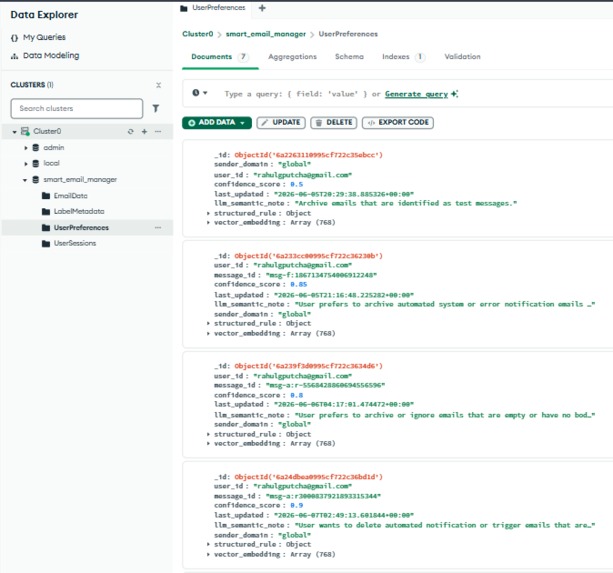Go to Cluster0 in breadcrumb
This screenshot has height=573, width=613.
[197, 34]
